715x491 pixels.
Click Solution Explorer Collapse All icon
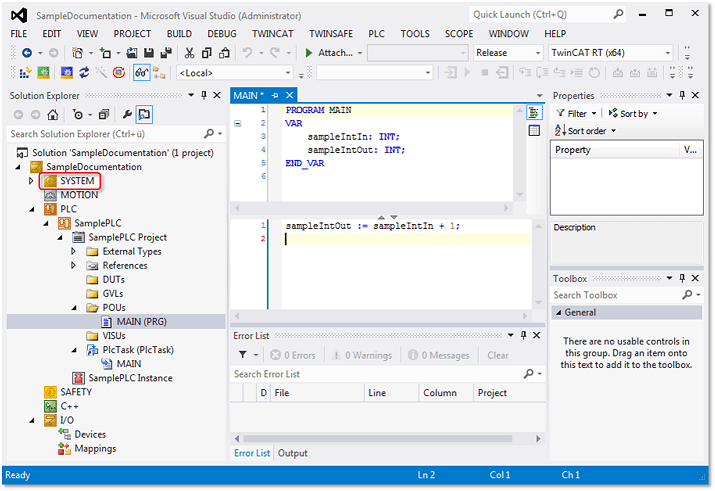104,114
